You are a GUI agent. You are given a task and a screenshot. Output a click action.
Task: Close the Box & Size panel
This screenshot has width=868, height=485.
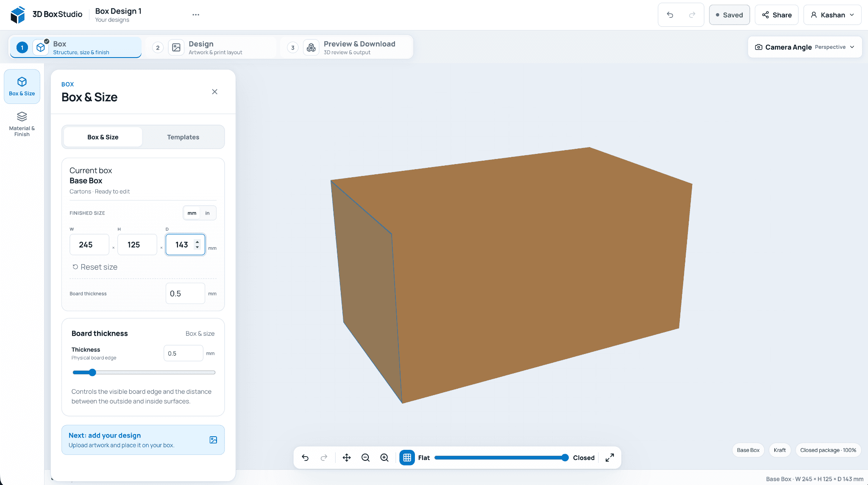coord(215,92)
